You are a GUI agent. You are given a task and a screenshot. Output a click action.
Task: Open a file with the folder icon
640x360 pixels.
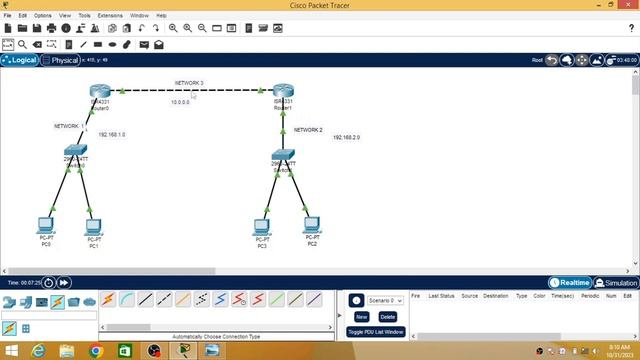coord(22,28)
